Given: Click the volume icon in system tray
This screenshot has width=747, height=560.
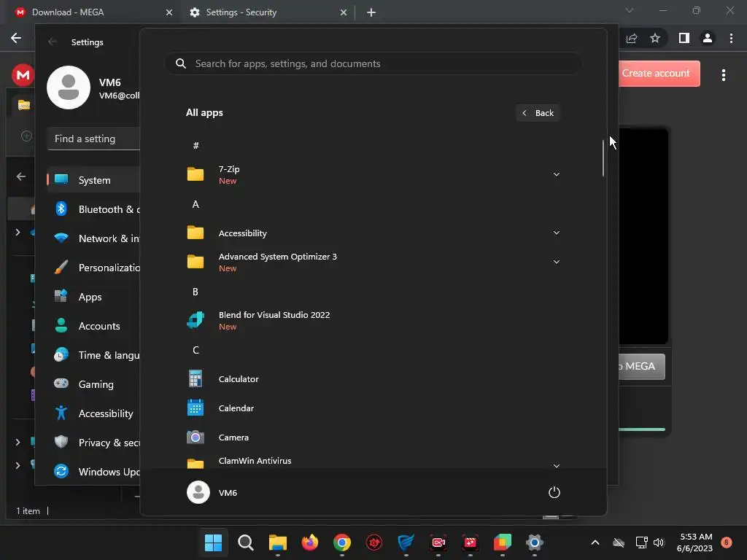Looking at the screenshot, I should tap(659, 542).
